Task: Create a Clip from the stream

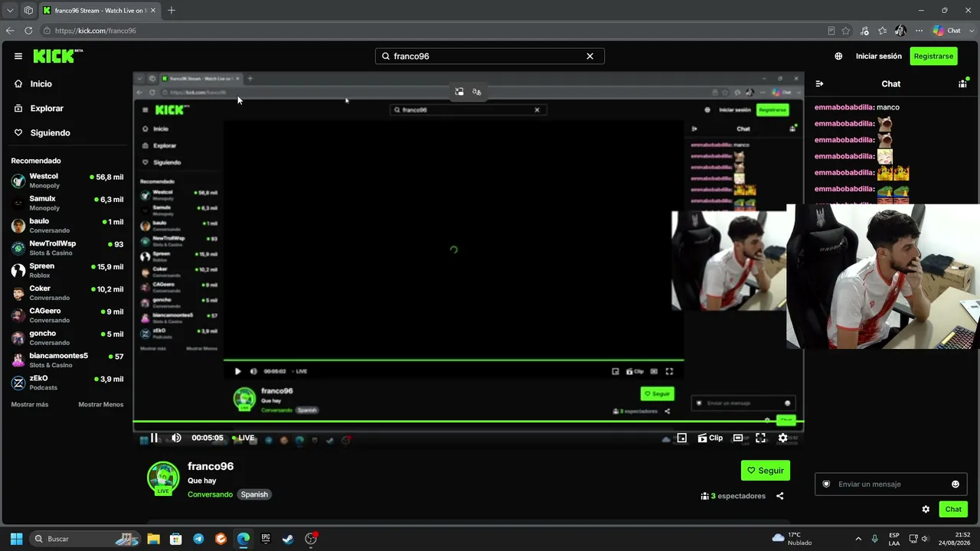Action: [x=710, y=438]
